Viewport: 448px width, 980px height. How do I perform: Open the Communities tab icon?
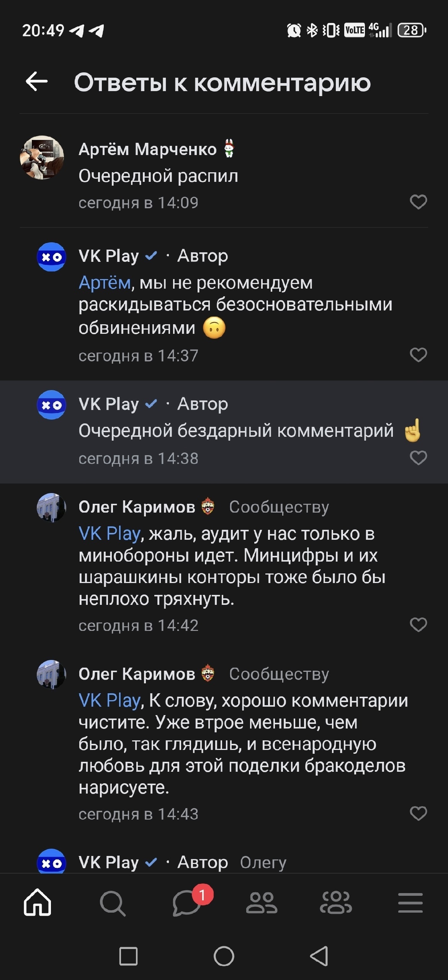(x=336, y=903)
